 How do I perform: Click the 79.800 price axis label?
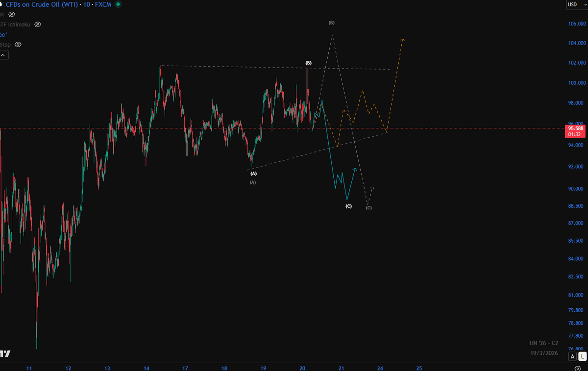[577, 310]
